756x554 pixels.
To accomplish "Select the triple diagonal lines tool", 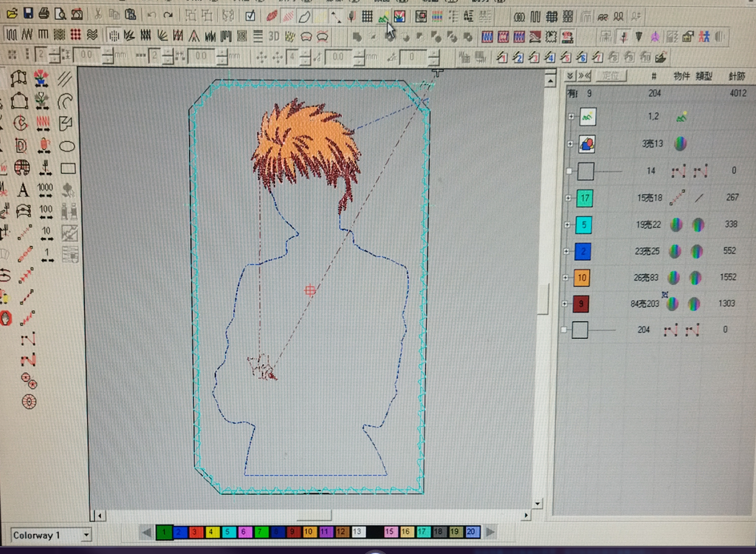I will [64, 78].
